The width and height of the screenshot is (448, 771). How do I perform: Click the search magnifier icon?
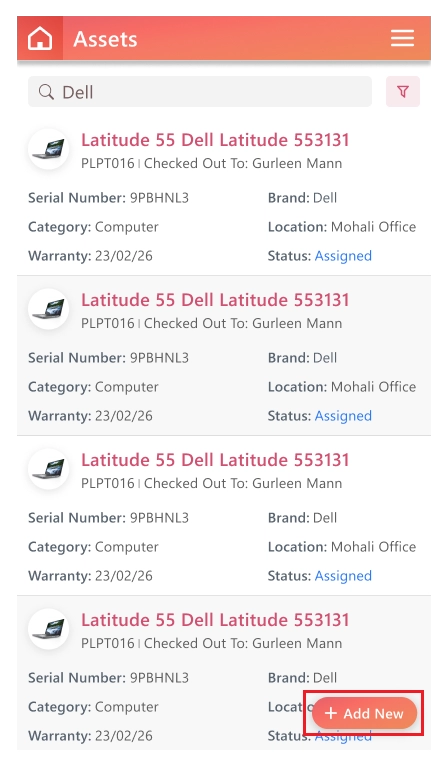(x=46, y=92)
